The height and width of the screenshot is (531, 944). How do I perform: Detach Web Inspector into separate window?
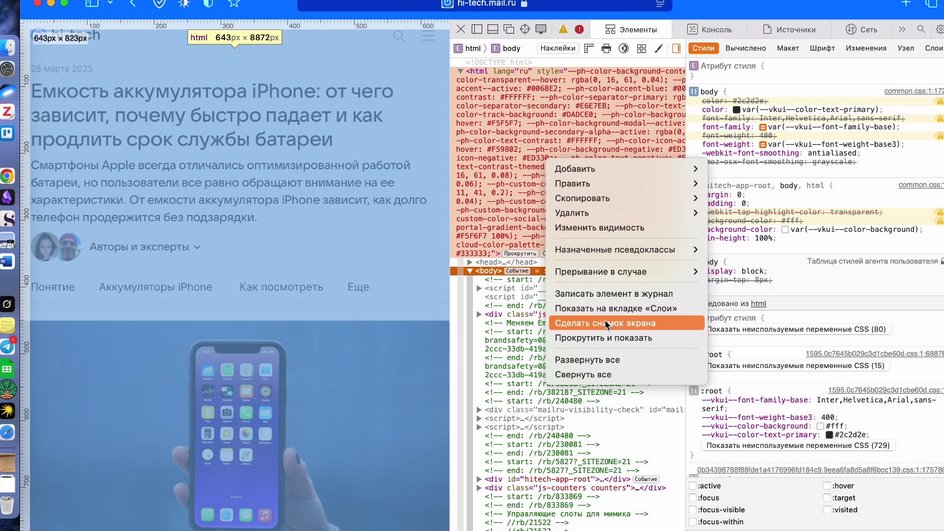coord(509,29)
